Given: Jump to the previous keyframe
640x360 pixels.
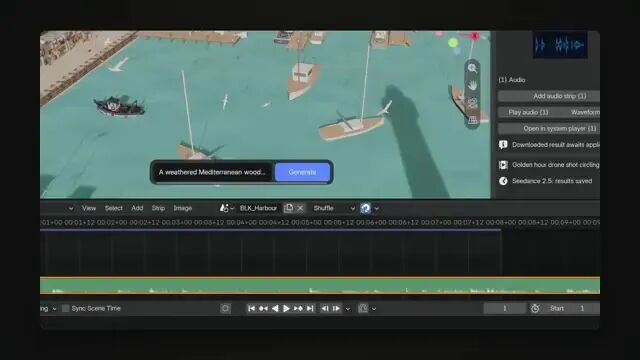Looking at the screenshot, I should pos(263,308).
